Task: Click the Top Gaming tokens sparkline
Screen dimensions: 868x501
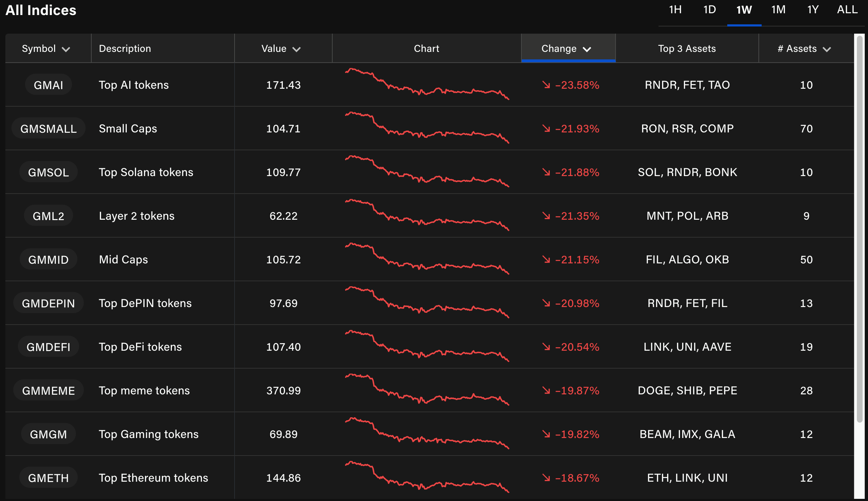Action: pos(426,434)
